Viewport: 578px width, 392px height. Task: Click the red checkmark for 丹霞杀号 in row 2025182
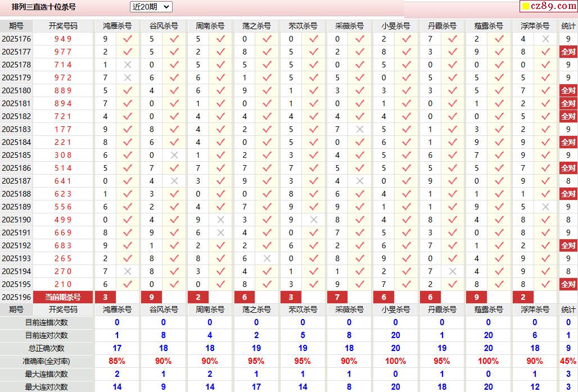(453, 116)
